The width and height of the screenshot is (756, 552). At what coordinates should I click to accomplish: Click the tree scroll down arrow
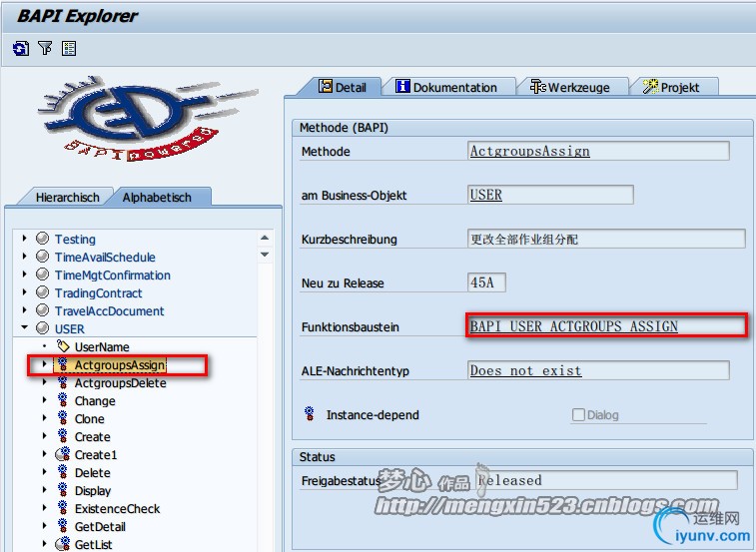click(x=265, y=255)
